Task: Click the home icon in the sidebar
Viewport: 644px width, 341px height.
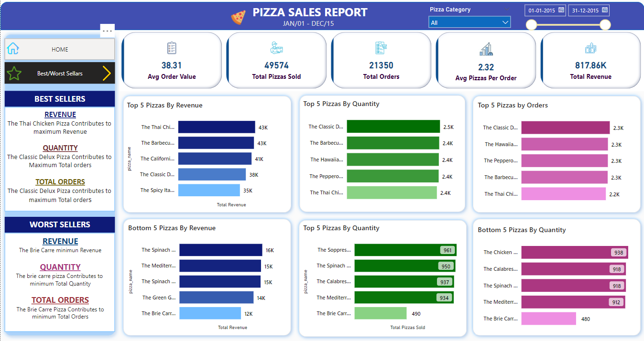Action: point(13,49)
